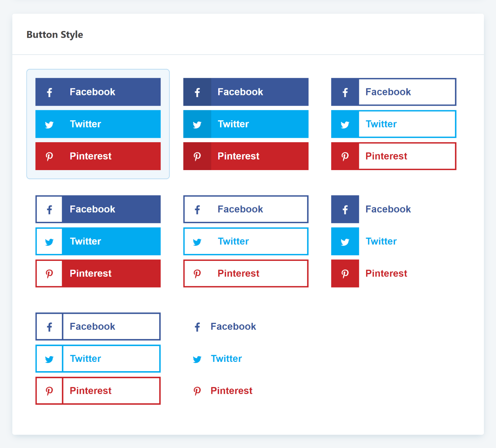Click Pinterest icon in the plain text-only style
Image resolution: width=496 pixels, height=448 pixels.
point(197,391)
